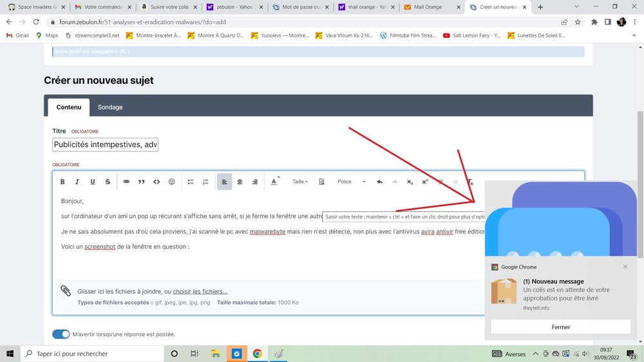Insert a quote block
This screenshot has width=644, height=362.
[x=142, y=182]
